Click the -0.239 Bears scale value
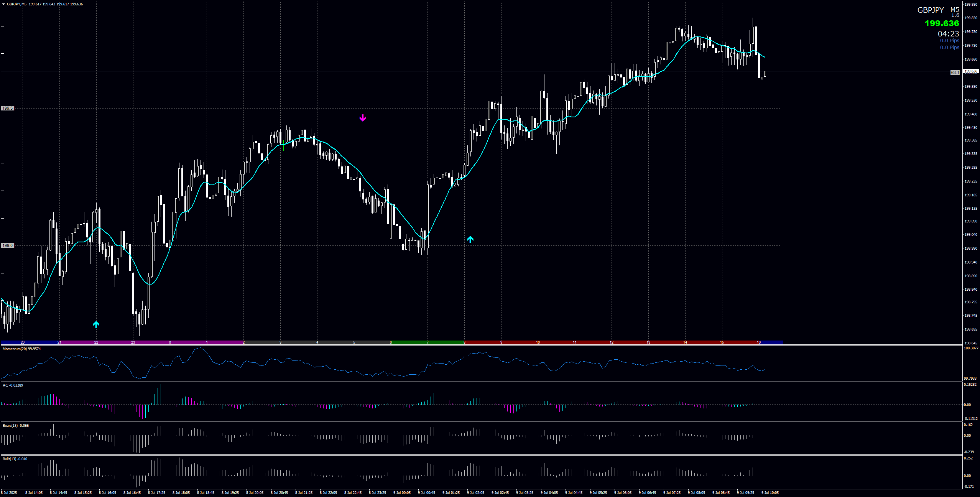 point(969,452)
